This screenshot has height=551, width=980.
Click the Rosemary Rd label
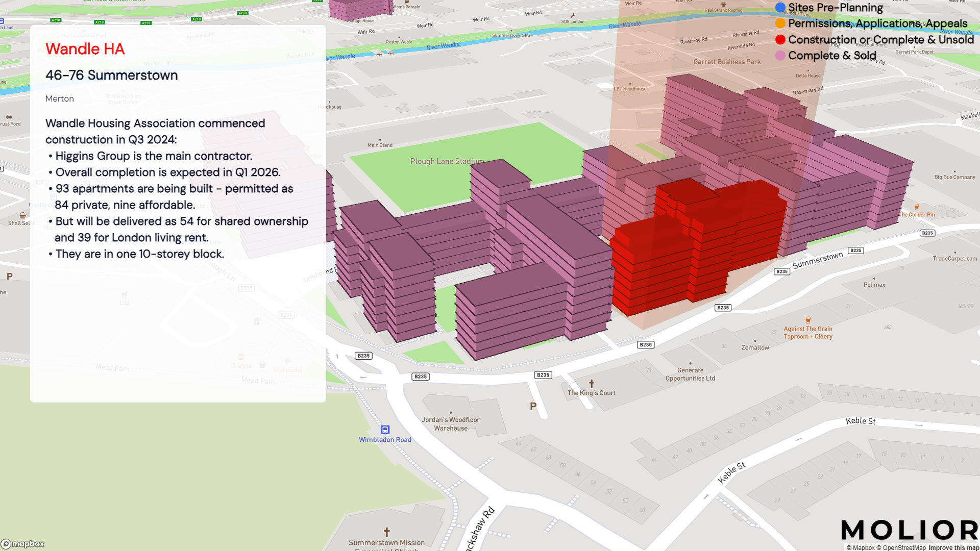(x=808, y=91)
